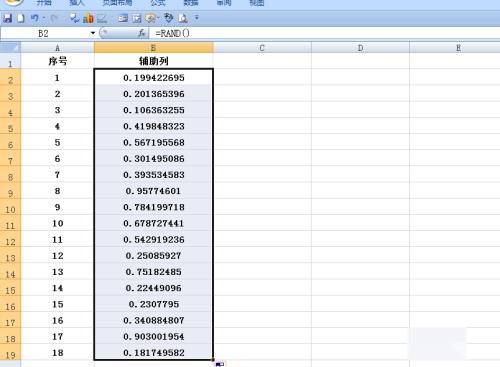
Task: Click serial number 12 in column A
Action: tap(57, 256)
